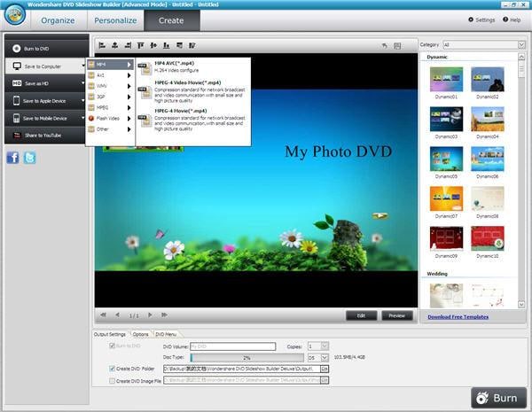Click the Align Right toolbar icon
This screenshot has height=412, width=532.
coord(128,45)
